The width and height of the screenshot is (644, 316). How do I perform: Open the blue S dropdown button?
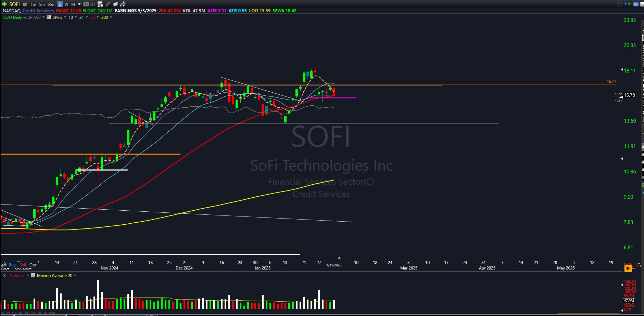pos(636,4)
